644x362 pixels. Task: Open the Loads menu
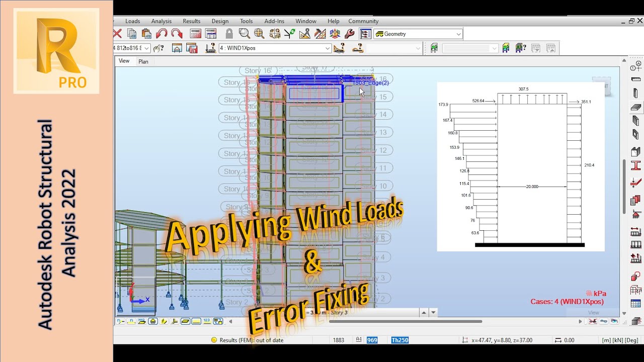click(133, 21)
